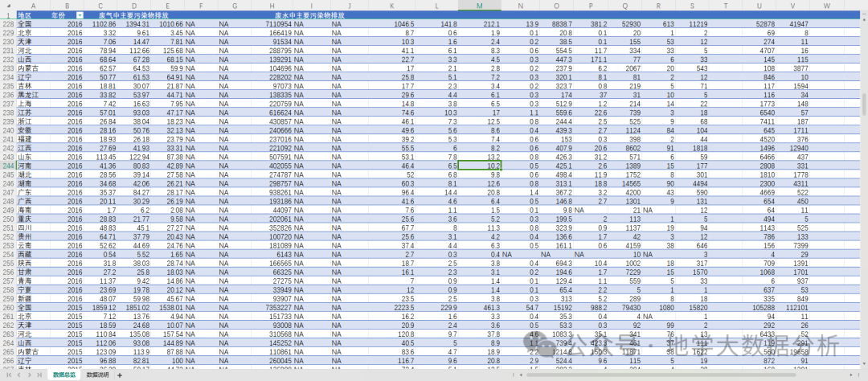Click cell with value 52930
868x381 pixels.
(x=624, y=24)
